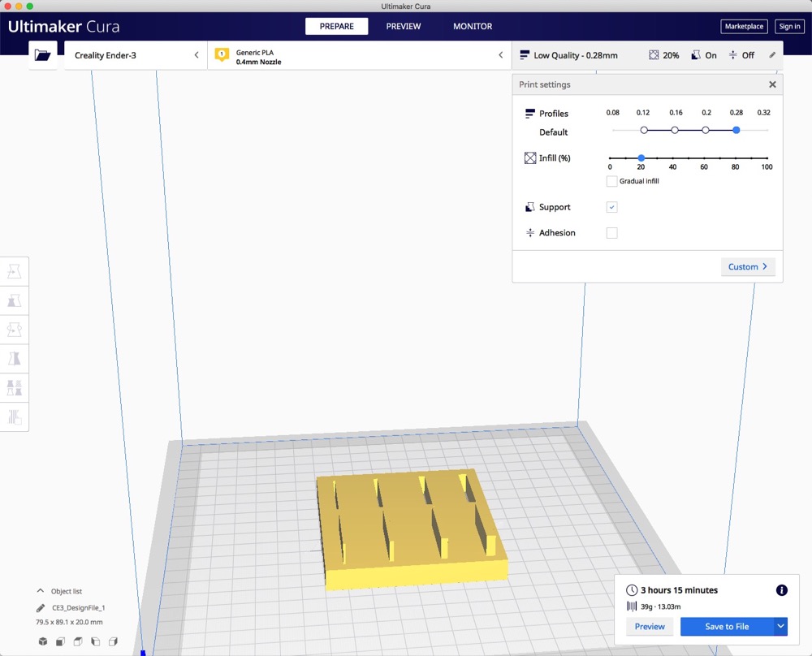This screenshot has height=656, width=812.
Task: Click the Preview button near Save
Action: tap(650, 627)
